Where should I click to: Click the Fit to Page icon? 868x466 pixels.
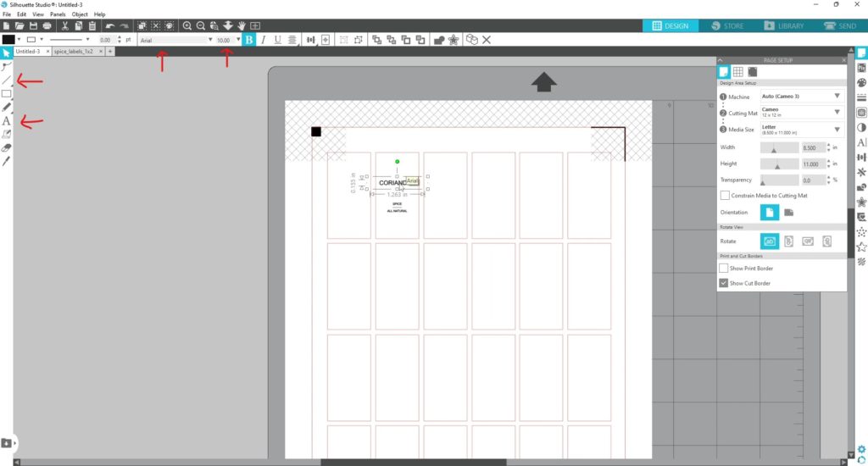click(x=255, y=25)
